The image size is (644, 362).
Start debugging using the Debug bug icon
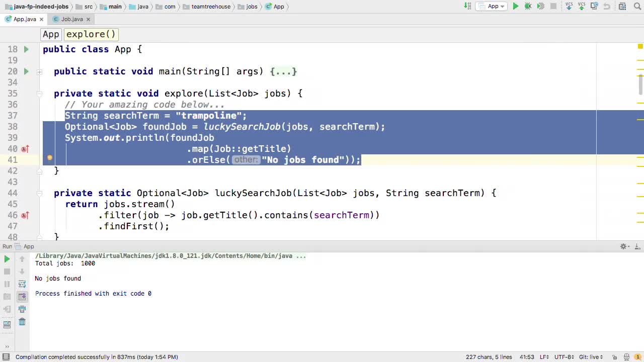(x=527, y=6)
